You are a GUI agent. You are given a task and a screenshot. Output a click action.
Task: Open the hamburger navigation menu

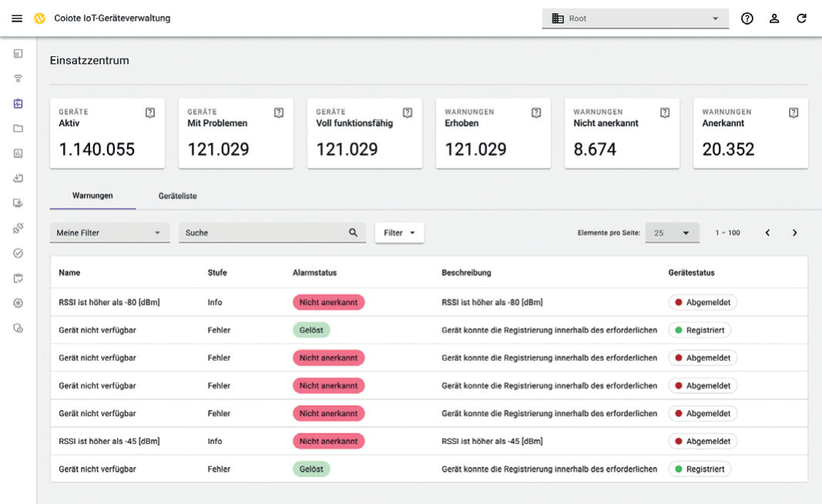(x=17, y=18)
